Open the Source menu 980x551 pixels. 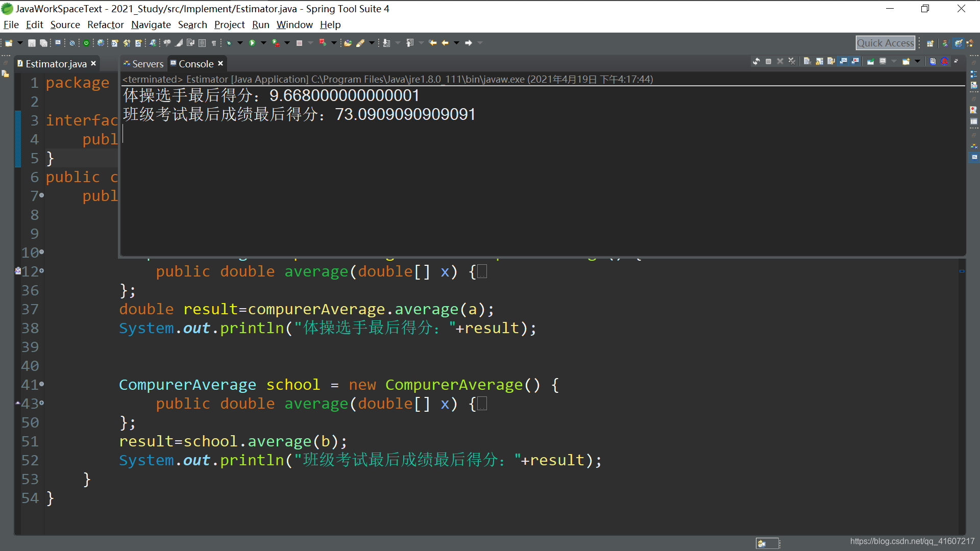[x=65, y=24]
